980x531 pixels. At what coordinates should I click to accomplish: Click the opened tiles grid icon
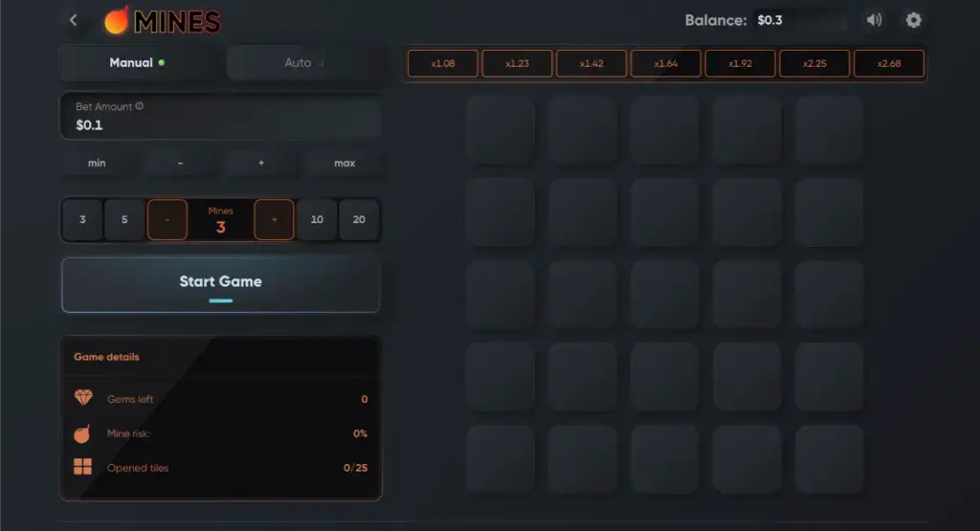pos(83,468)
